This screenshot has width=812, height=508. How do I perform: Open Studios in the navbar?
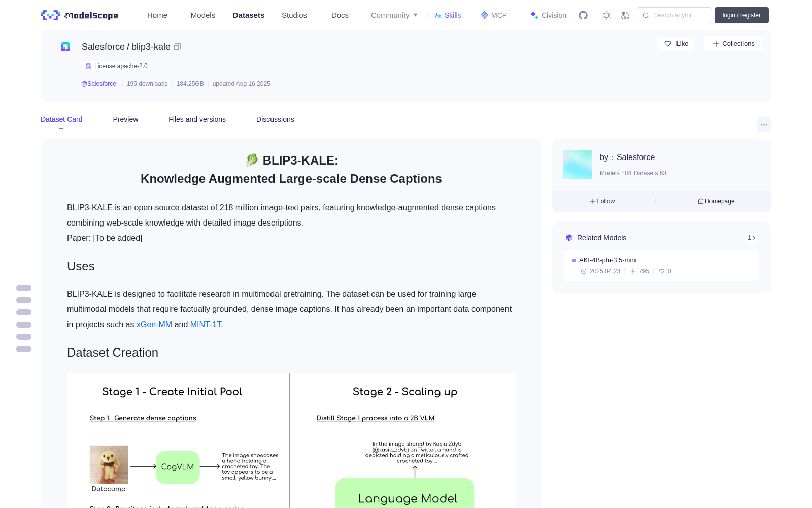(294, 15)
